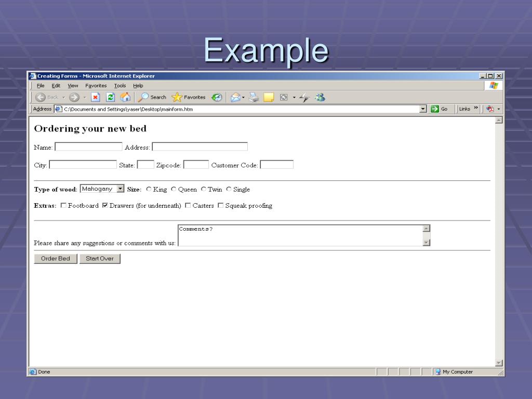This screenshot has height=399, width=532.
Task: Click the page scrollbar down arrow
Action: tap(499, 363)
